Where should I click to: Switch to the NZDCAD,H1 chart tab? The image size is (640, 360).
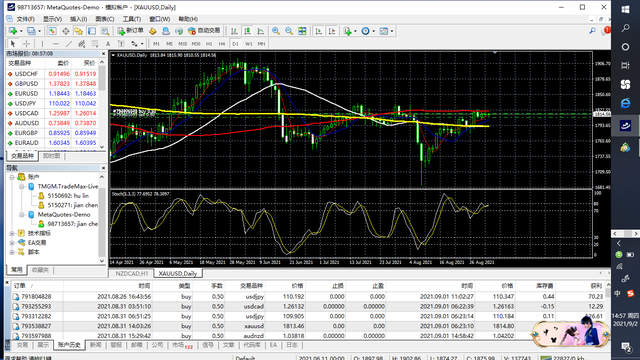pyautogui.click(x=131, y=273)
